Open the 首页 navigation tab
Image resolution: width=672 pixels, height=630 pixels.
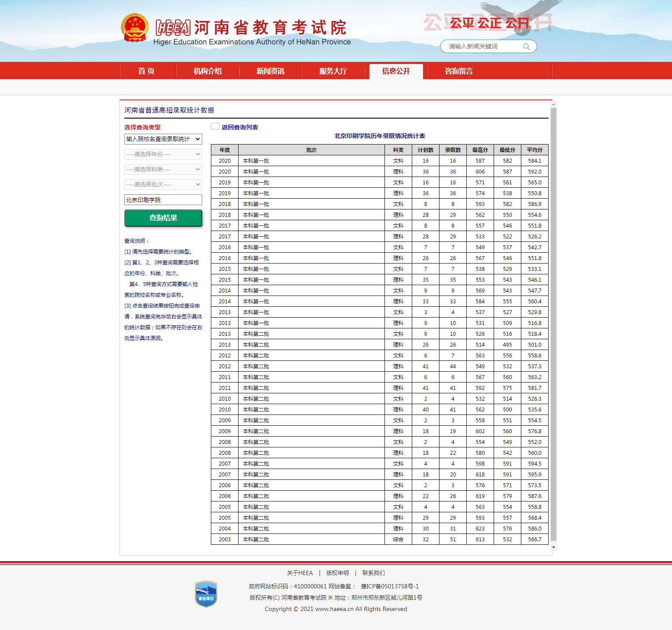pos(146,71)
